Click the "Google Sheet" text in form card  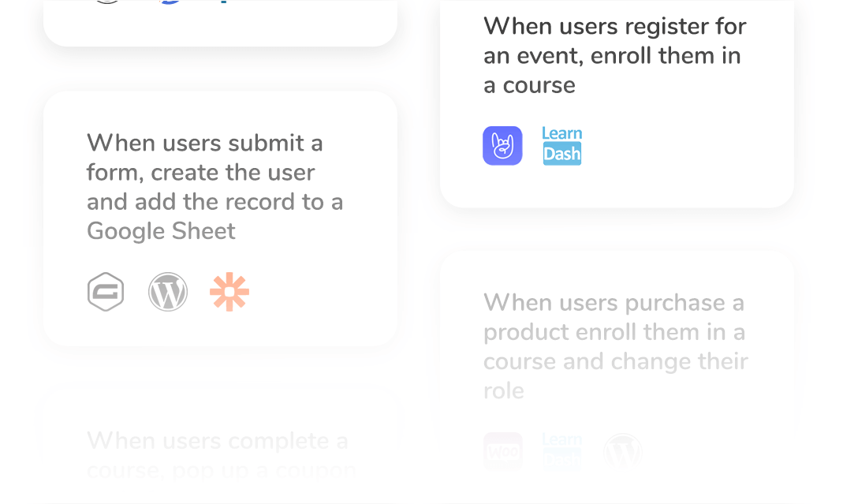tap(161, 231)
